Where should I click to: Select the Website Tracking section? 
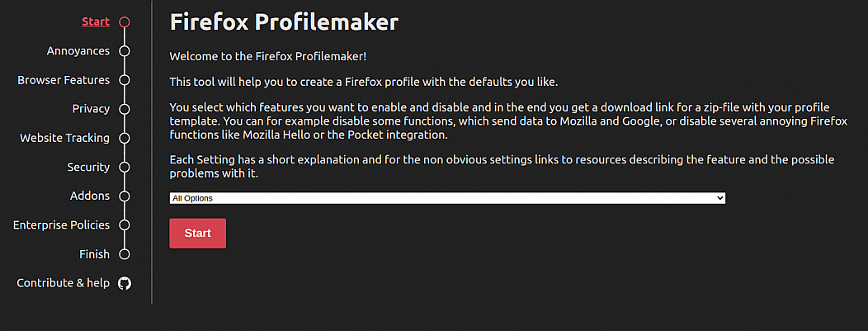coord(64,138)
